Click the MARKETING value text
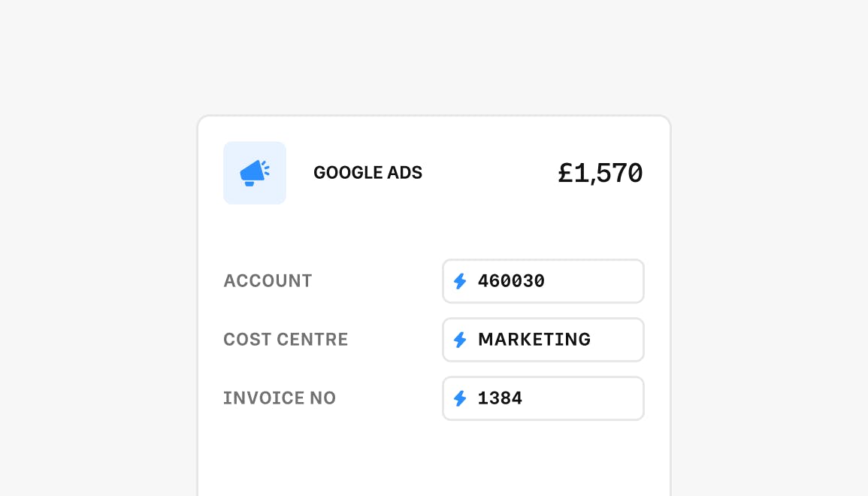 (534, 340)
